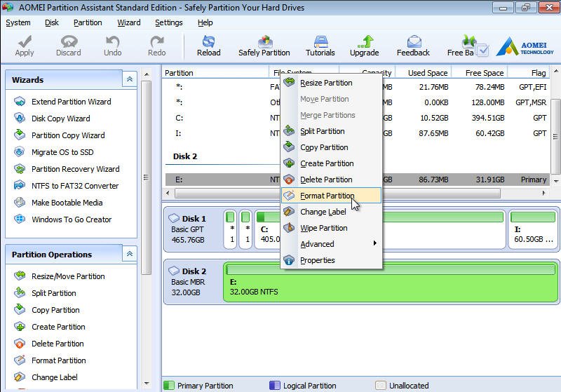
Task: Open the Help menu
Action: 205,22
